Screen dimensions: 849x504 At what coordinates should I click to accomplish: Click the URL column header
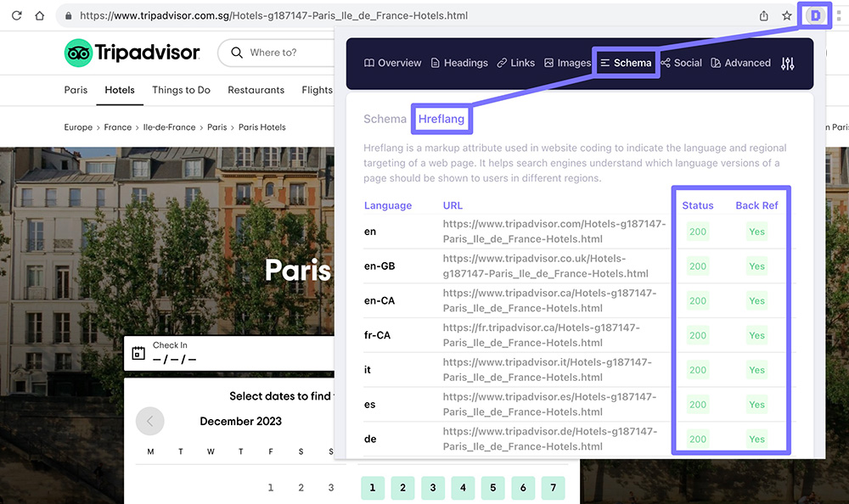click(453, 205)
